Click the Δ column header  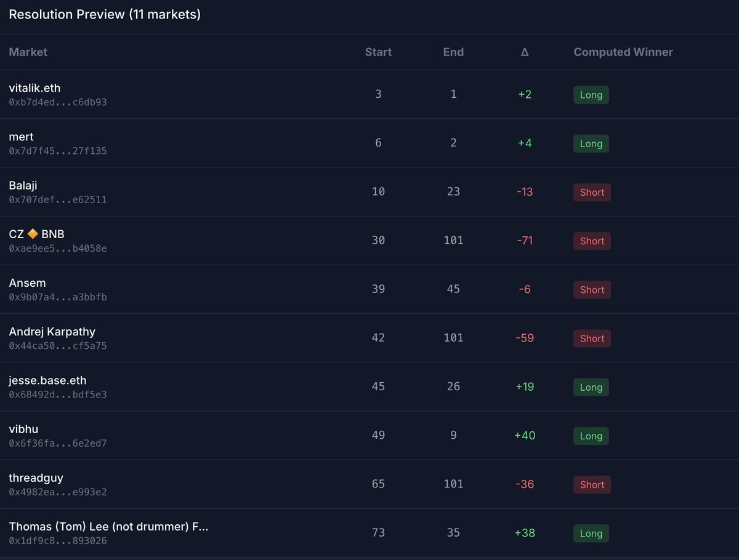(x=525, y=52)
